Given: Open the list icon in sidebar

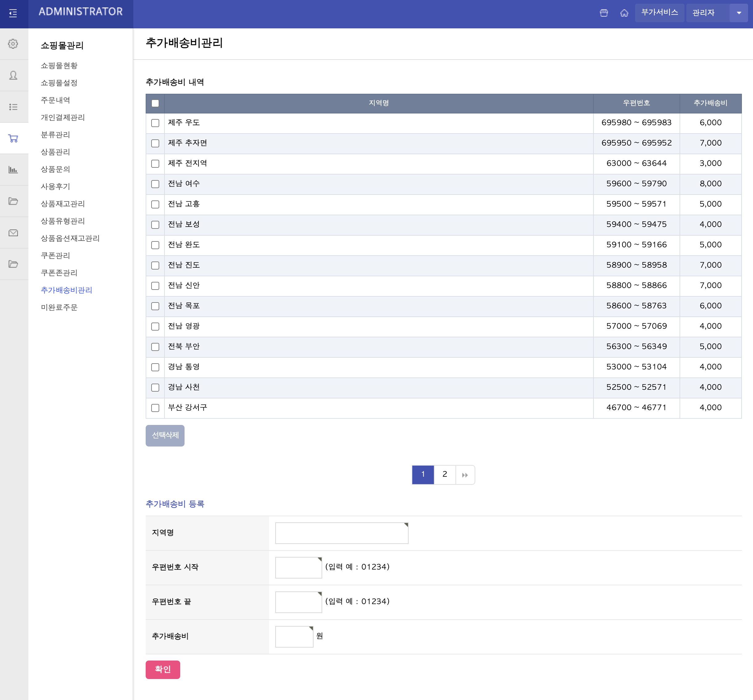Looking at the screenshot, I should tap(13, 107).
